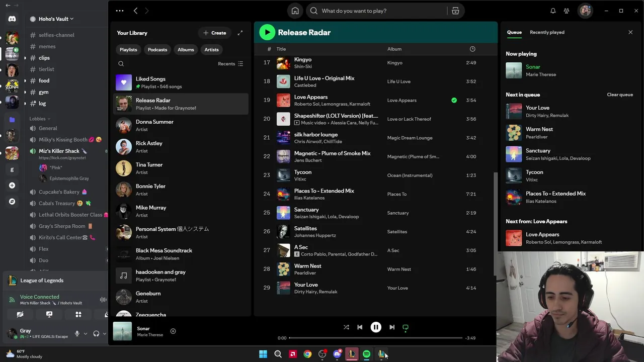Click the Sonar now-playing album art
Image resolution: width=644 pixels, height=362 pixels.
122,331
